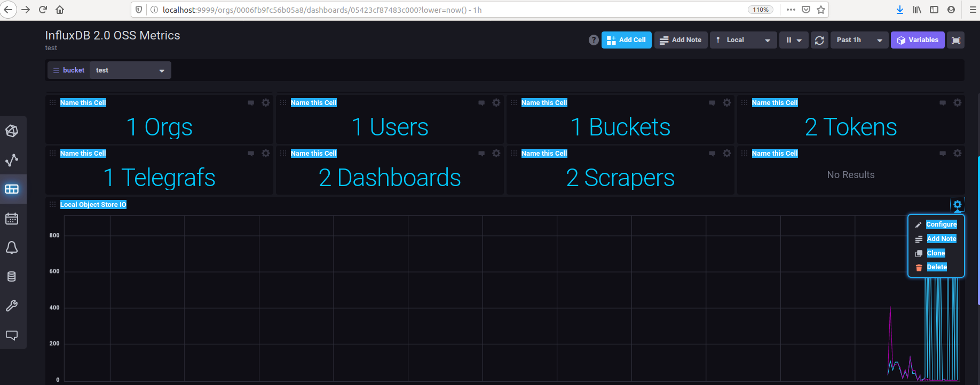Open Data Explorer from the sidebar graph icon
The width and height of the screenshot is (980, 385).
[12, 160]
